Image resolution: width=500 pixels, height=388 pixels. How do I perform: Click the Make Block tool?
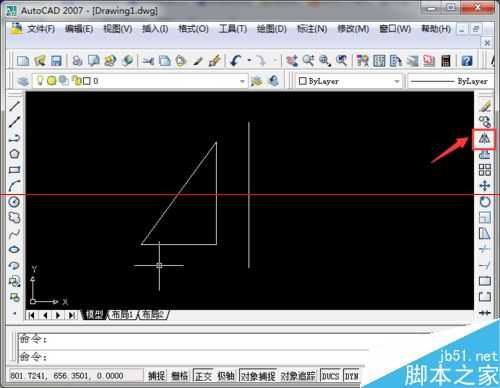[14, 297]
